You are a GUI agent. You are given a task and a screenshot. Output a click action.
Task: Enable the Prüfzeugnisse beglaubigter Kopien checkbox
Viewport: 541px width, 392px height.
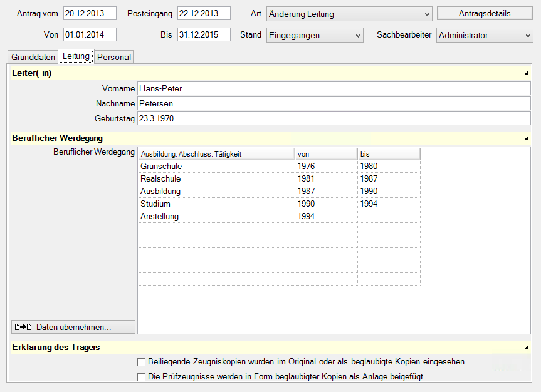point(141,377)
